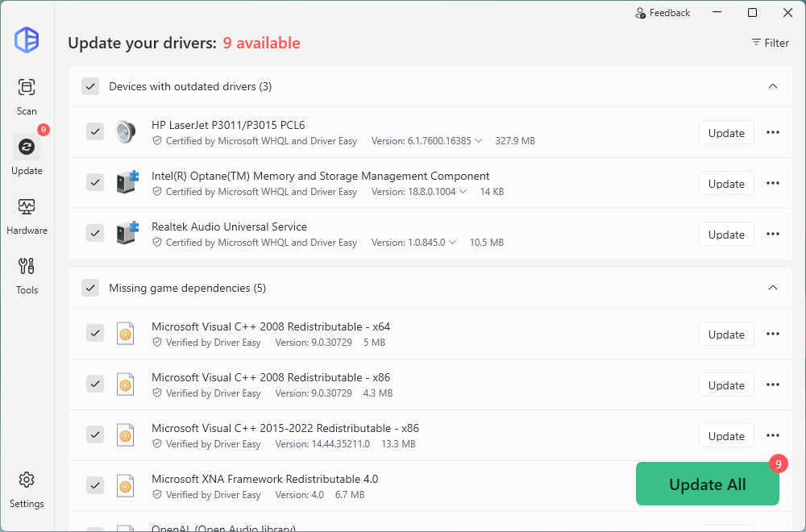Uncheck Microsoft XNA Framework Redistributable 4.0 checkbox
Image resolution: width=806 pixels, height=532 pixels.
[x=95, y=484]
